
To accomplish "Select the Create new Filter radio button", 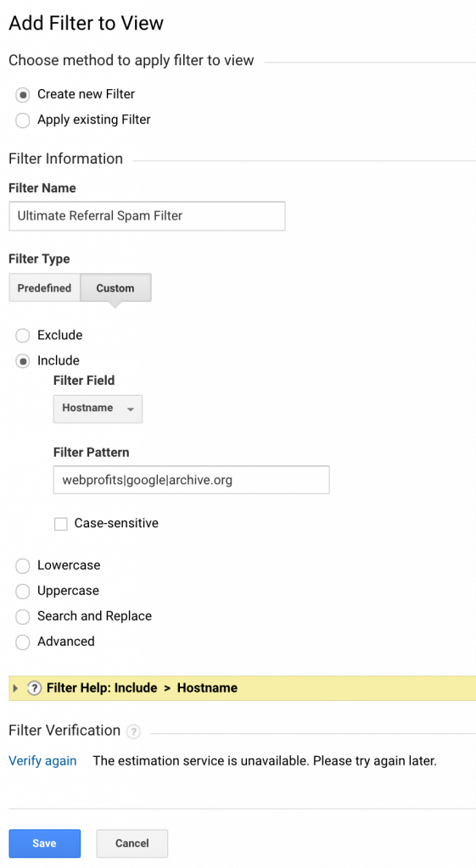I will point(23,95).
